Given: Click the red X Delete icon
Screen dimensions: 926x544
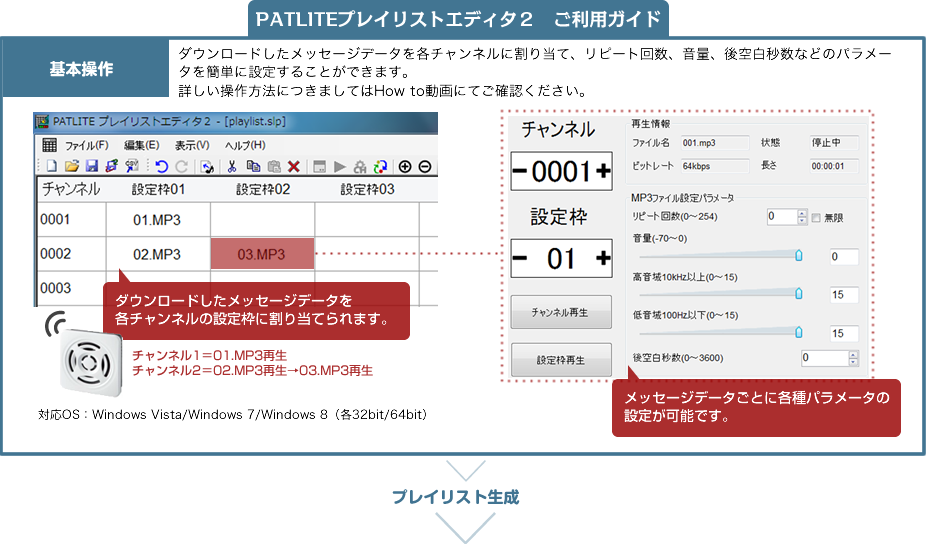Looking at the screenshot, I should click(294, 167).
